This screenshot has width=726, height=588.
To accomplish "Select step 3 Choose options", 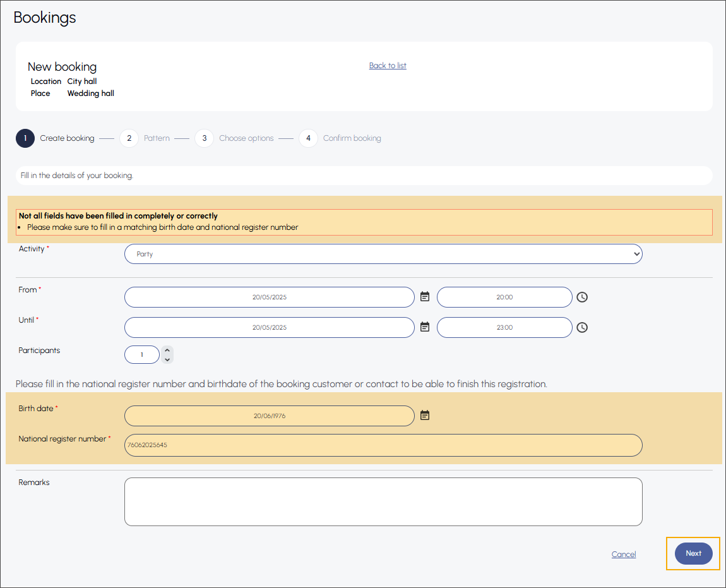I will click(205, 138).
